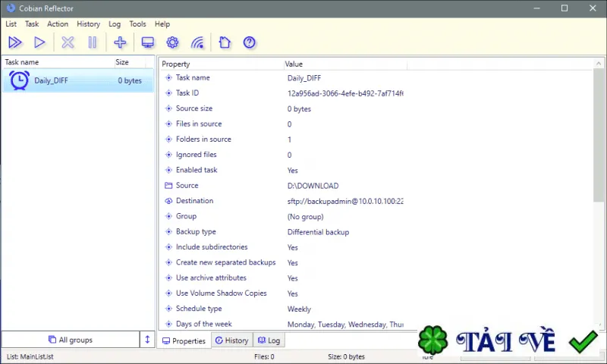The width and height of the screenshot is (607, 364).
Task: Click the Value column header
Action: [345, 64]
